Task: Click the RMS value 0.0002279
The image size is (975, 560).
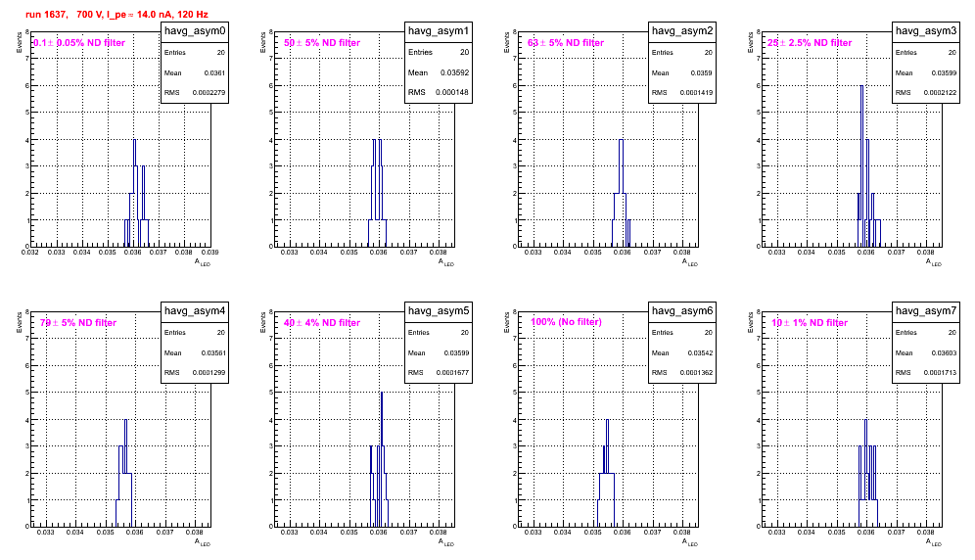Action: point(209,93)
